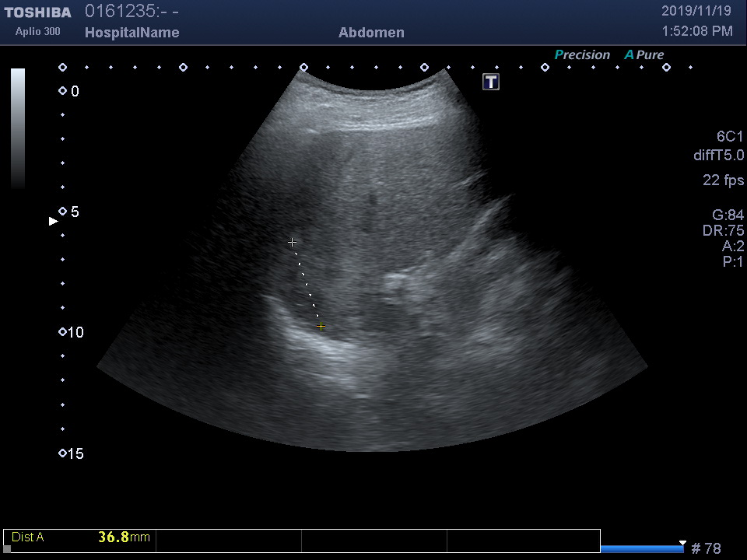Click the HospitalName header text

point(132,33)
